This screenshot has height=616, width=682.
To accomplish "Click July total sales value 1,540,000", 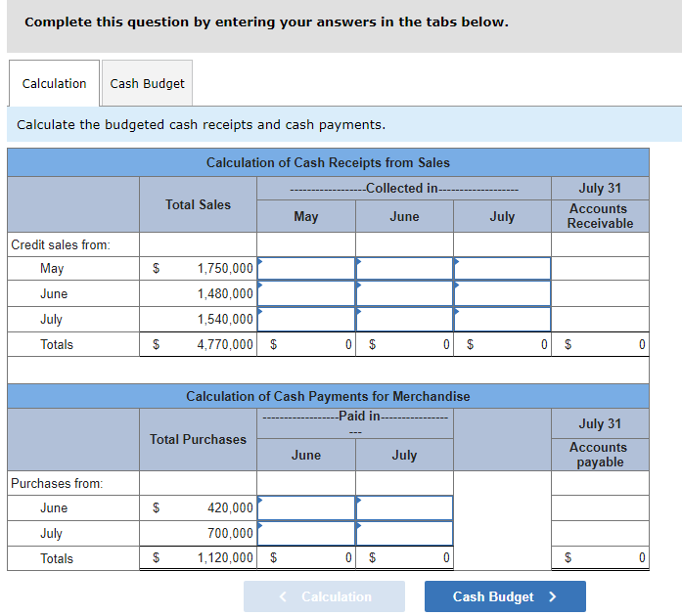I will pos(225,319).
